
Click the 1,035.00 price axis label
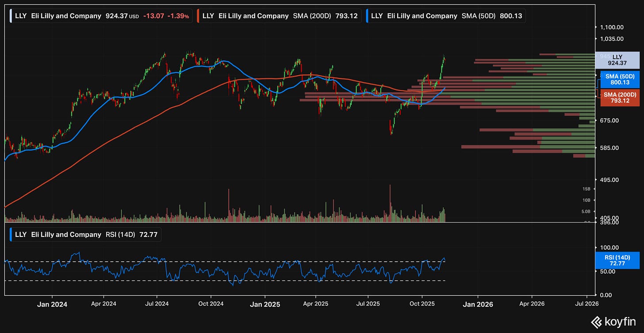coord(612,39)
